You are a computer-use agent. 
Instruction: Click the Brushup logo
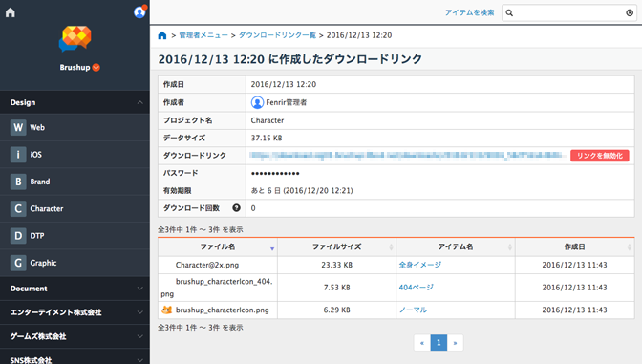point(75,39)
